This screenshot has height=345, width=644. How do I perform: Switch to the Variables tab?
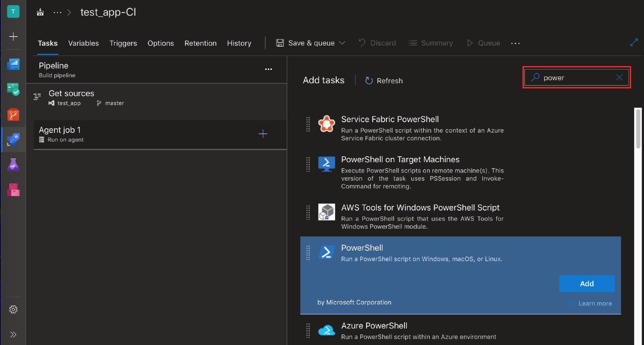[x=83, y=43]
